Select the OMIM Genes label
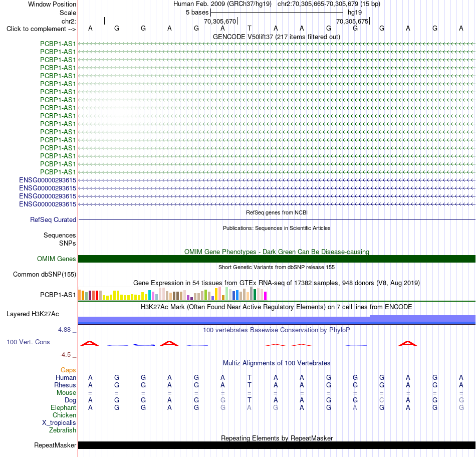 click(x=56, y=259)
